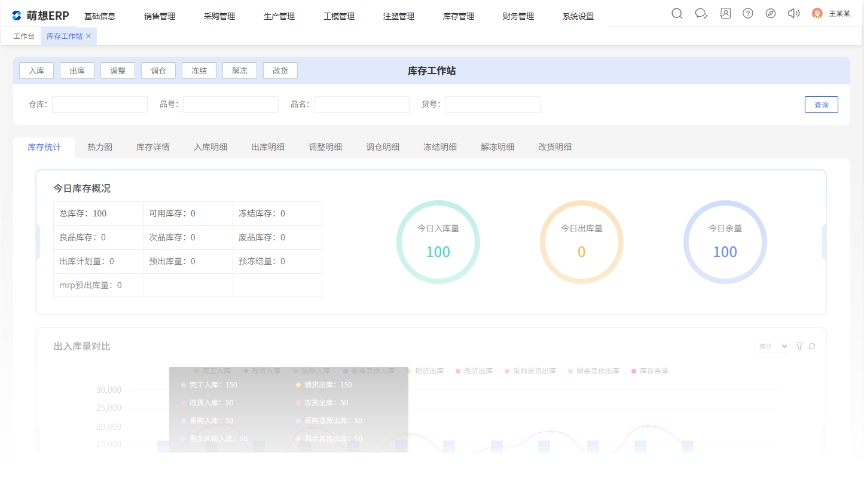
Task: Click the speaker announcement icon
Action: click(794, 14)
